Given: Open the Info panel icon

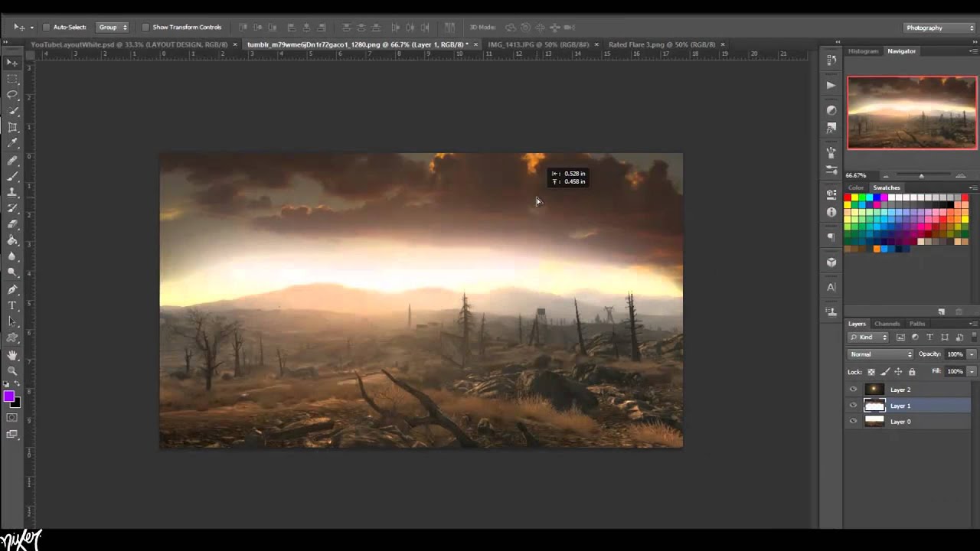Looking at the screenshot, I should 831,212.
